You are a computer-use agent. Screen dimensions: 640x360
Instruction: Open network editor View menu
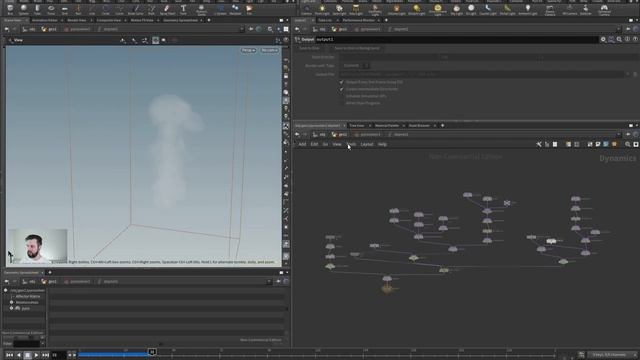(337, 144)
